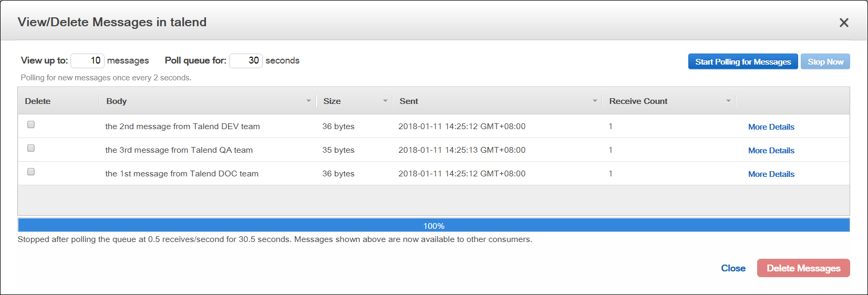Click the Close link at the bottom
Viewport: 868px width, 295px height.
tap(733, 268)
